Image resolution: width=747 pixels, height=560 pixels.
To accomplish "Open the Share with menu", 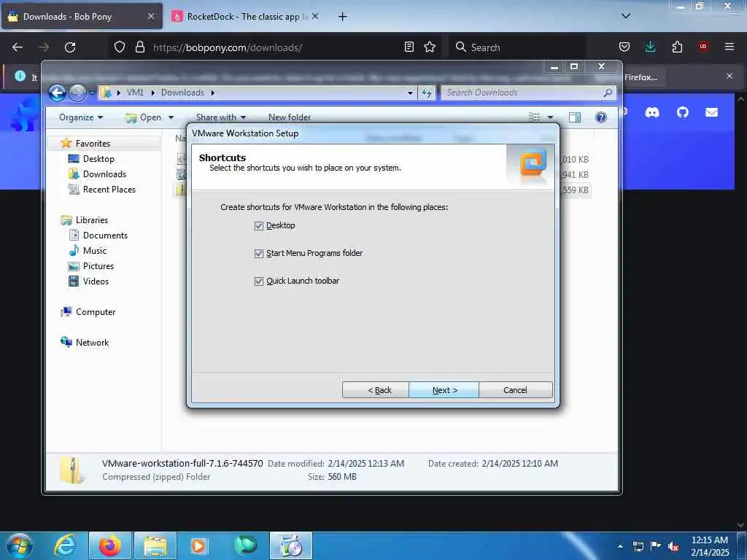I will point(220,117).
